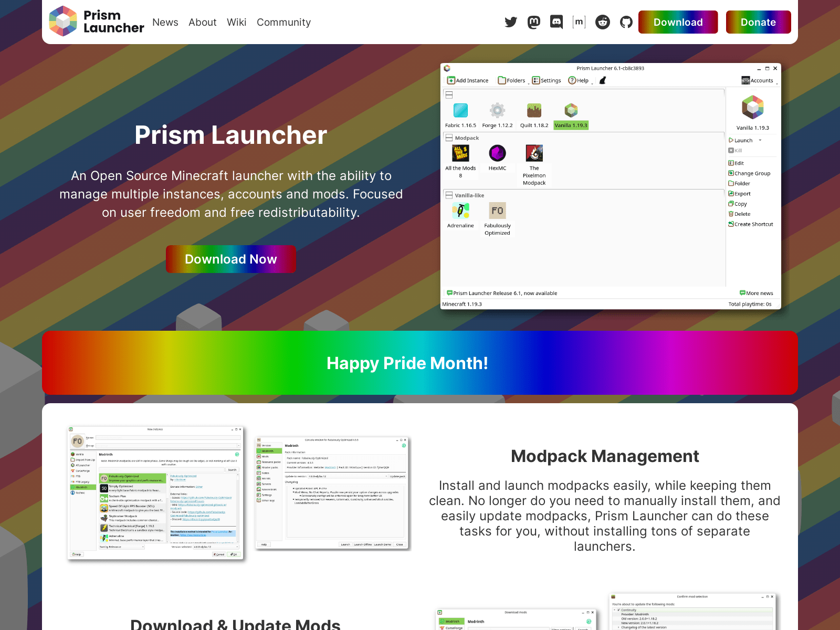Collapse the ungrouped top instance section
The image size is (840, 630).
[449, 94]
